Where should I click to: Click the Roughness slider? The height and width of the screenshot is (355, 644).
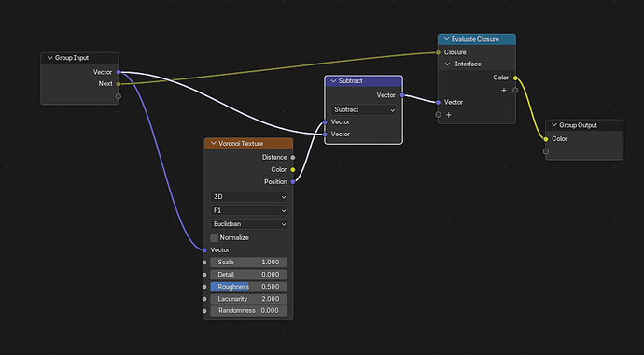click(248, 287)
